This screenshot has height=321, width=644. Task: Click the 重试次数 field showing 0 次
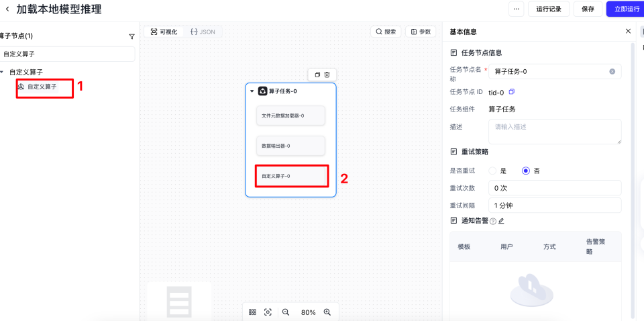point(555,188)
